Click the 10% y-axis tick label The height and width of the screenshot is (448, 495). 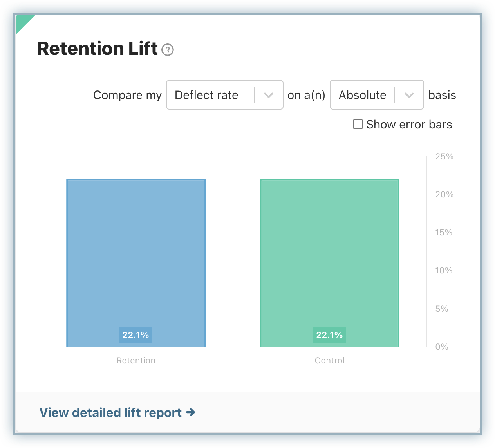pyautogui.click(x=444, y=271)
